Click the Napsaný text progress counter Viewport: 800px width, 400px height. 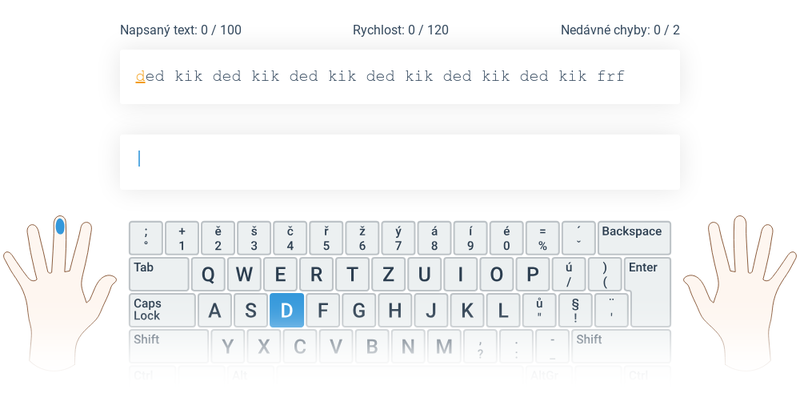click(x=181, y=30)
